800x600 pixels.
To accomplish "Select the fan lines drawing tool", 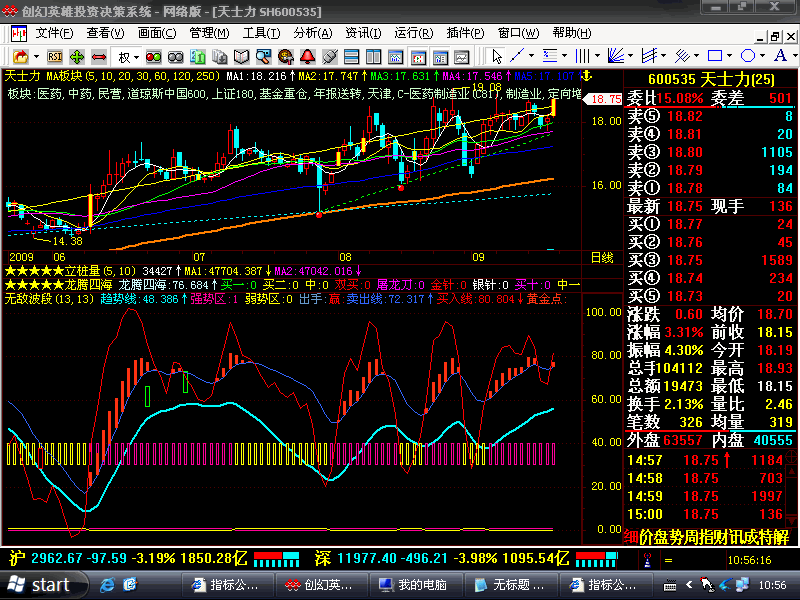I will pos(616,55).
